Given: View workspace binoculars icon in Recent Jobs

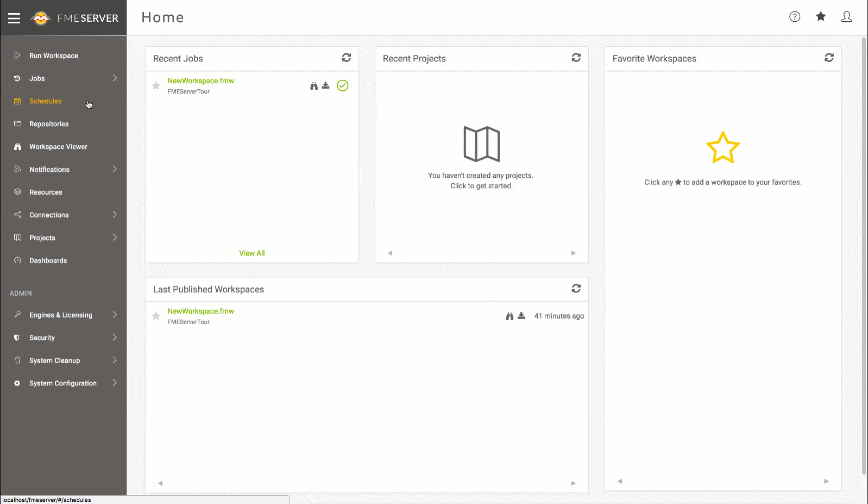Looking at the screenshot, I should point(314,86).
